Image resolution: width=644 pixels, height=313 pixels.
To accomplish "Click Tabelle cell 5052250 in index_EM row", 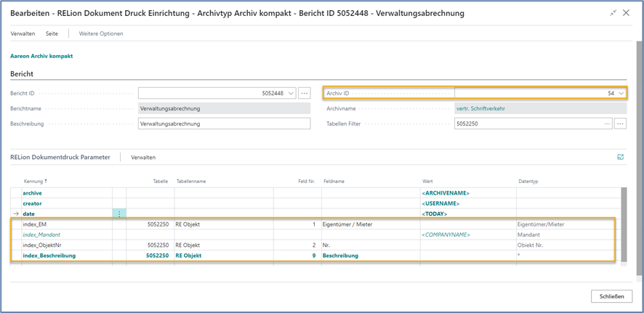I will (150, 224).
